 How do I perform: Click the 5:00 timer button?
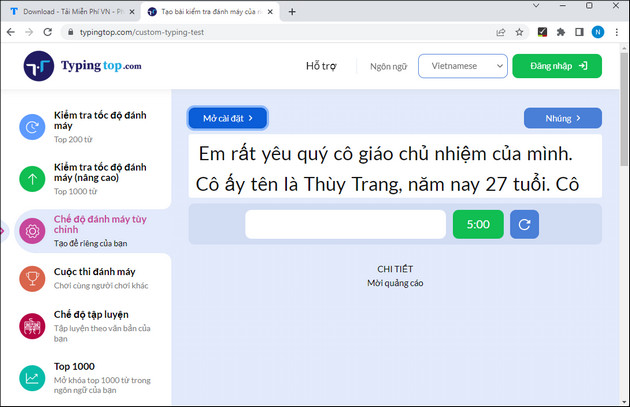point(478,224)
